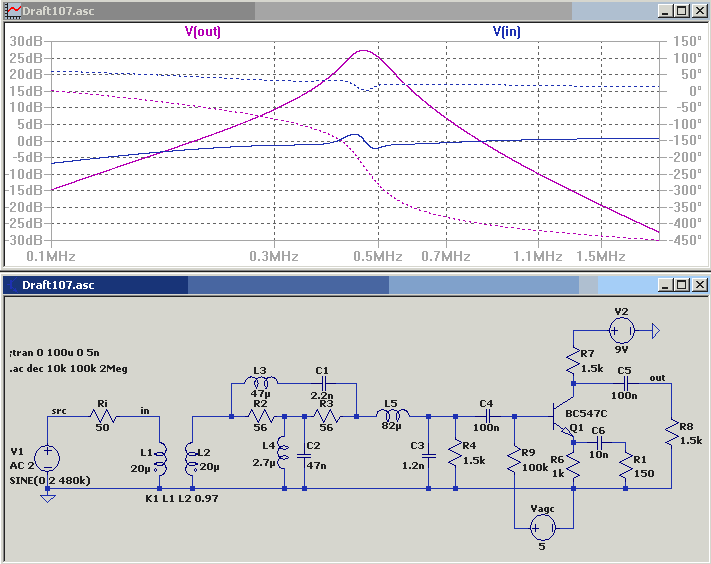Viewport: 711px width, 564px height.
Task: Close the schematic window
Action: click(x=700, y=285)
